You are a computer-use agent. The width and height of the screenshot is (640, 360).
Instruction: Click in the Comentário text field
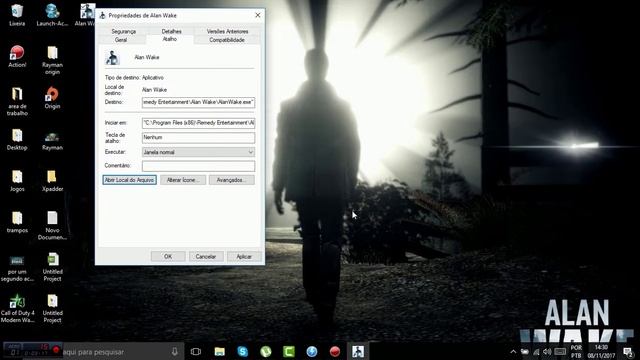(x=198, y=166)
